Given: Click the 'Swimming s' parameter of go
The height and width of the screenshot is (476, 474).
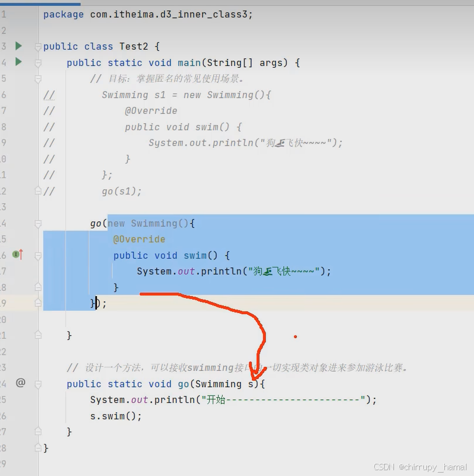Looking at the screenshot, I should pos(224,384).
